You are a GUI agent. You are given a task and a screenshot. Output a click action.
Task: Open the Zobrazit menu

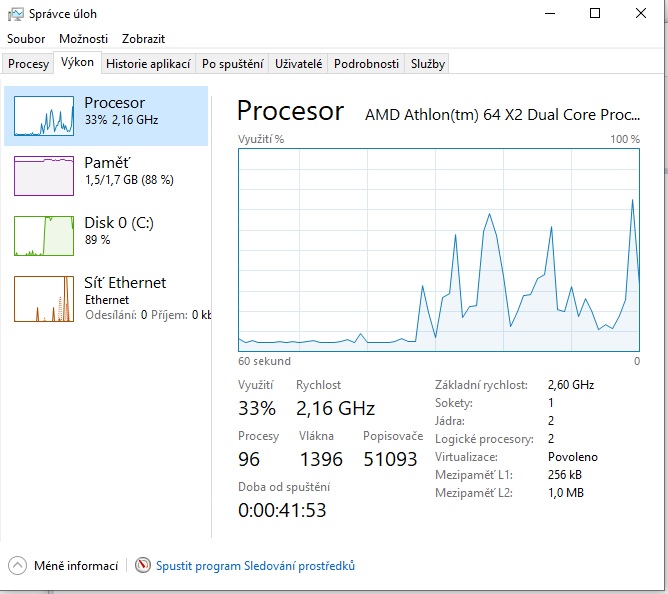coord(143,39)
